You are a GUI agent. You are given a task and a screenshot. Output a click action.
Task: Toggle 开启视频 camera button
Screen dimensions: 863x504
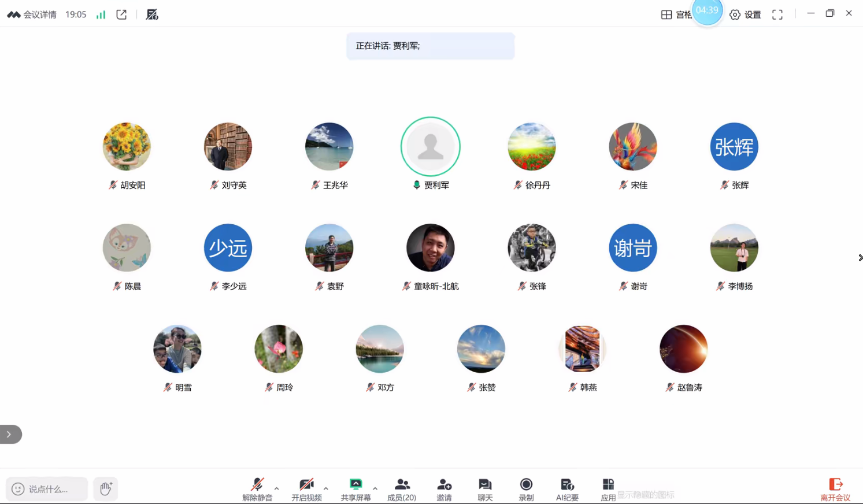point(306,484)
